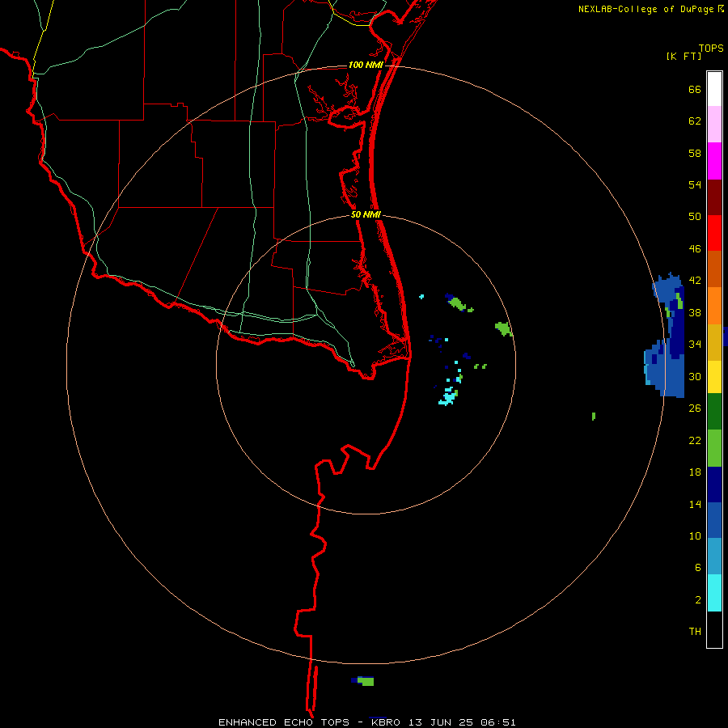Pick the gold legend swatch above 34
This screenshot has height=728, width=728.
[x=714, y=342]
